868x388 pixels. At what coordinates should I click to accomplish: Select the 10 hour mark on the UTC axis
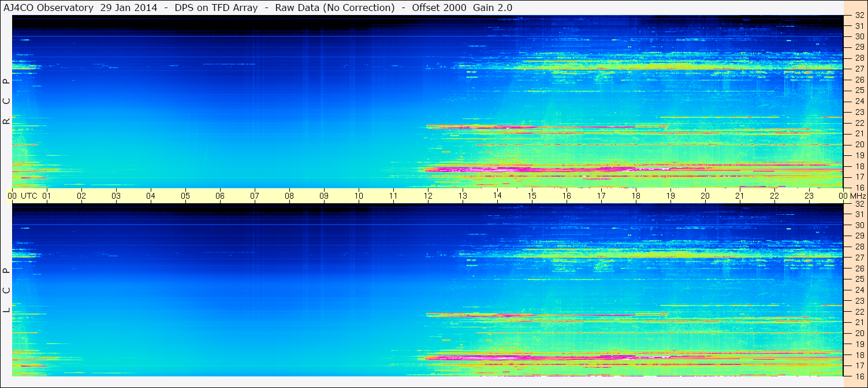[359, 196]
